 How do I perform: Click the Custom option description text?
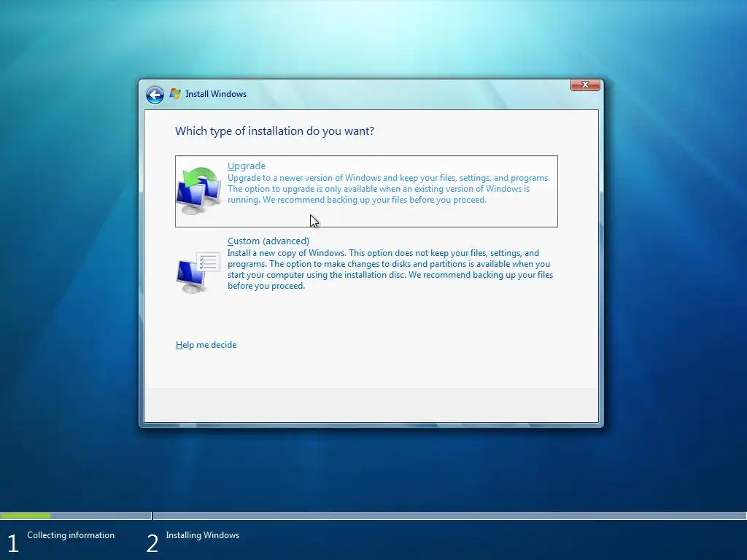pos(390,270)
